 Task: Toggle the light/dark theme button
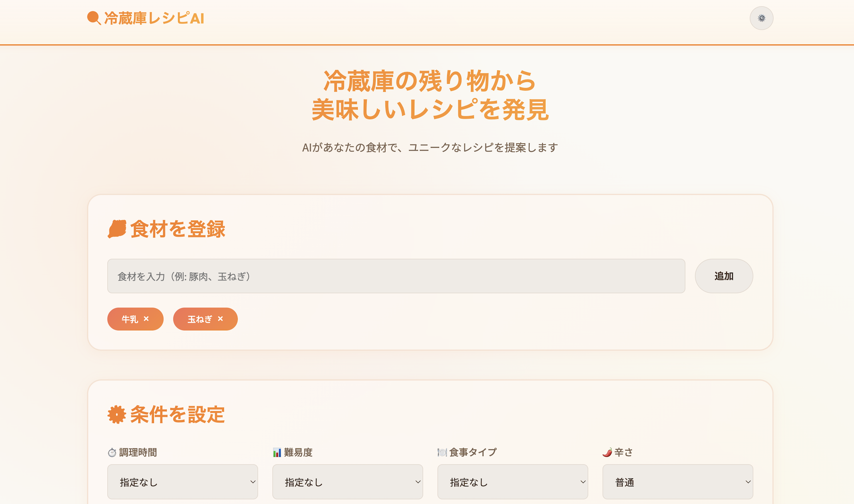point(761,18)
